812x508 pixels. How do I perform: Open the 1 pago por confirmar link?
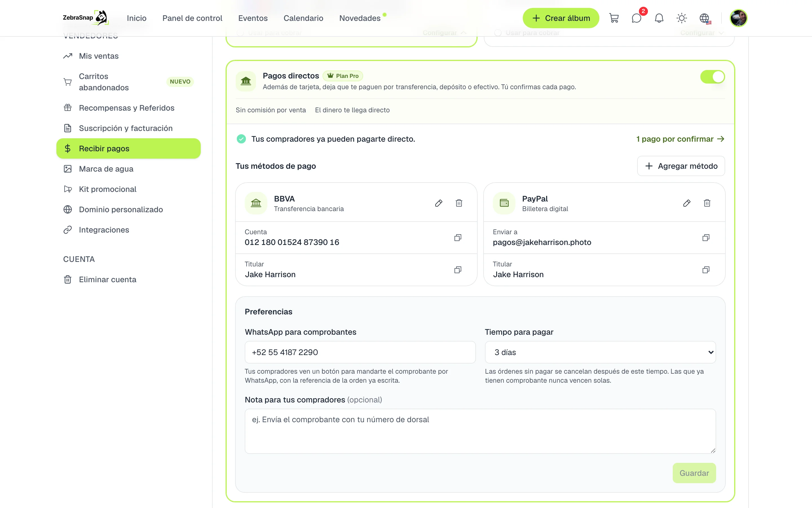680,139
